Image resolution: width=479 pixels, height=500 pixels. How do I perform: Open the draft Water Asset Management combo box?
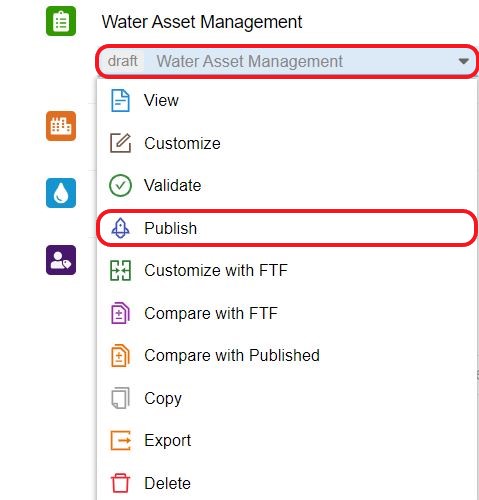(287, 61)
